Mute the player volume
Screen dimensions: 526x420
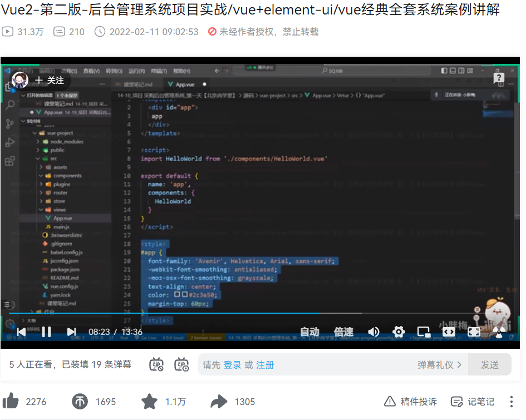tap(373, 332)
